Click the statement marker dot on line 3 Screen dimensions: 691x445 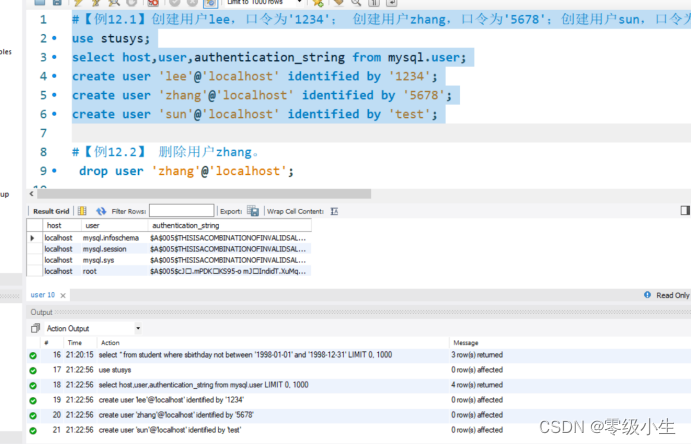(54, 57)
